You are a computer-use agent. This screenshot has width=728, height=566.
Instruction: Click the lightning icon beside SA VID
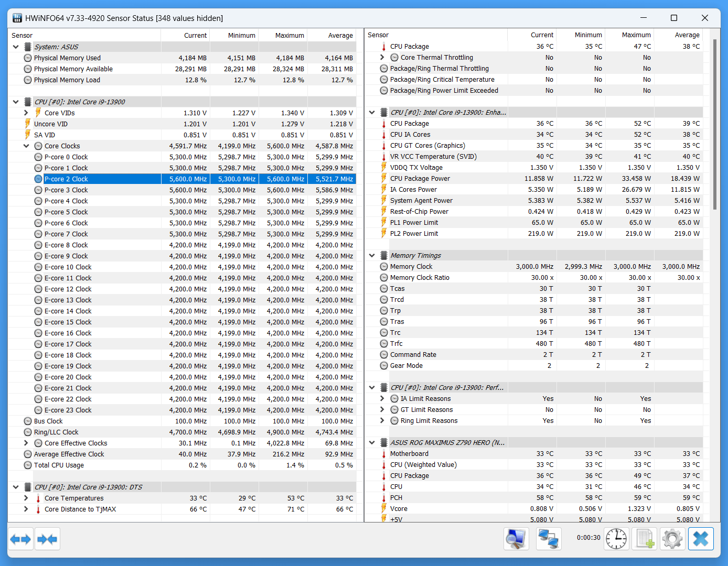pyautogui.click(x=28, y=135)
